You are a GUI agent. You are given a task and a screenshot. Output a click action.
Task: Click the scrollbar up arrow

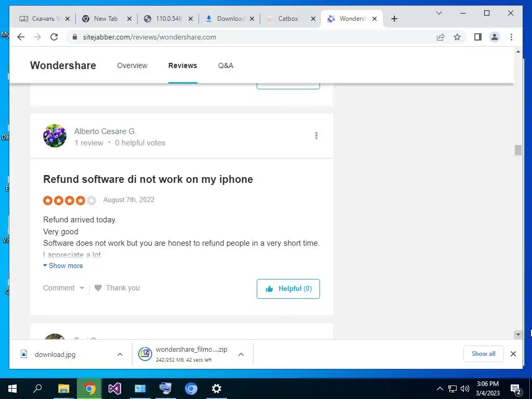[x=518, y=51]
